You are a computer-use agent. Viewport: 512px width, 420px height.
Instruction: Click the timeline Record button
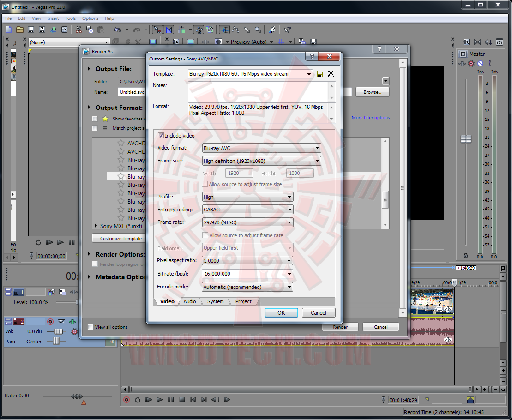click(126, 400)
